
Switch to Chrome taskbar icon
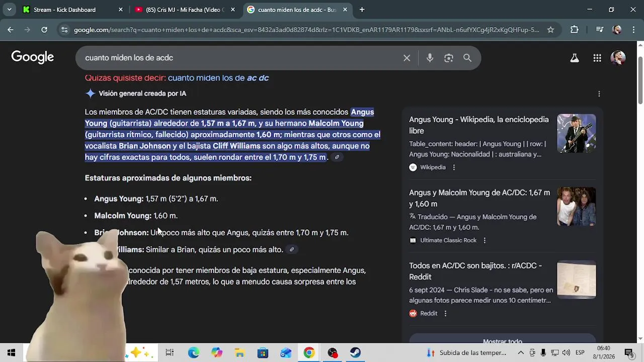coord(309,352)
